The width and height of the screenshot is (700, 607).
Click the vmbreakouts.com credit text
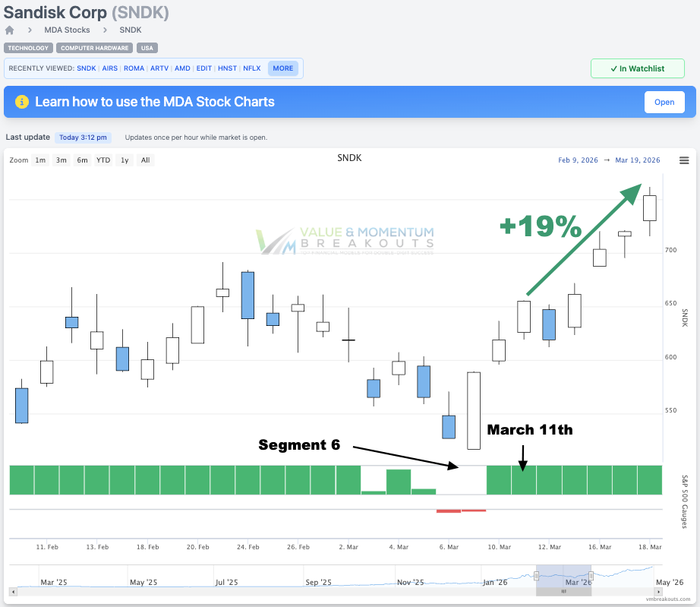pos(668,599)
